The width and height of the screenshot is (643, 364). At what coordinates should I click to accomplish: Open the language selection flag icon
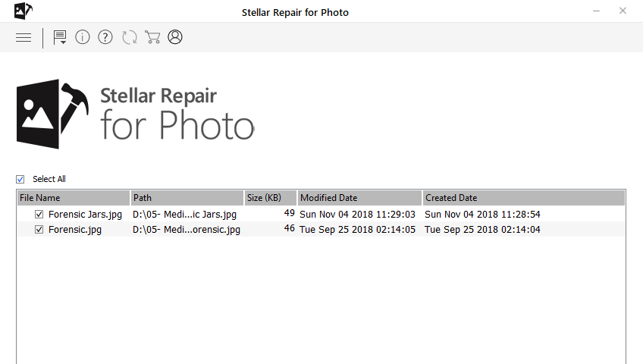[60, 37]
